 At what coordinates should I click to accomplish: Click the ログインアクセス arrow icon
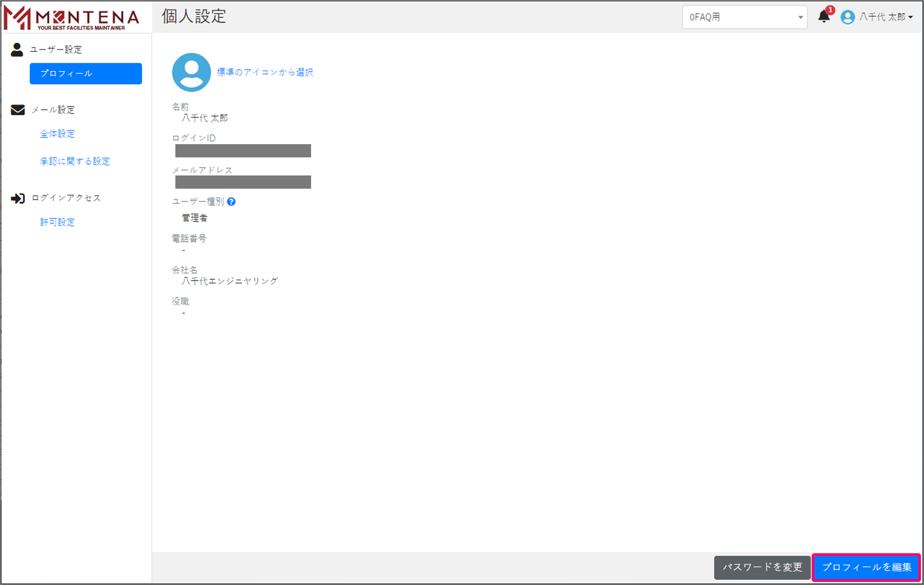[x=18, y=198]
